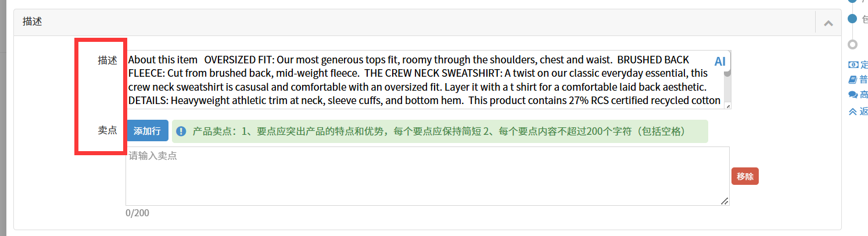Click the double-chevron up icon in the sidebar
Image resolution: width=868 pixels, height=236 pixels.
(x=852, y=111)
